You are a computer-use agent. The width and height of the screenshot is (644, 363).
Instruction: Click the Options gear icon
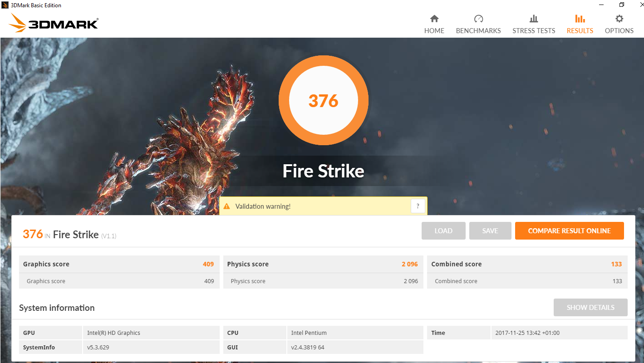click(x=619, y=19)
